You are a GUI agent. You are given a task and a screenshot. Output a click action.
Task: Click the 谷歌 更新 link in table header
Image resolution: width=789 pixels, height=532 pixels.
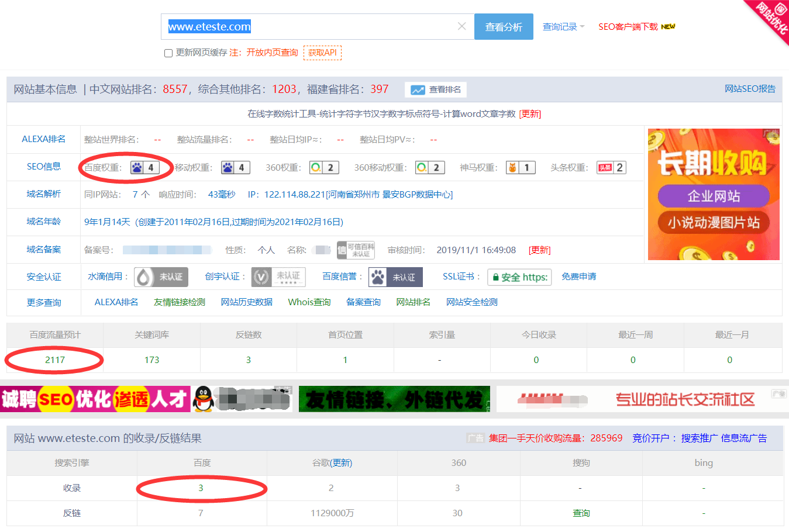pyautogui.click(x=342, y=463)
